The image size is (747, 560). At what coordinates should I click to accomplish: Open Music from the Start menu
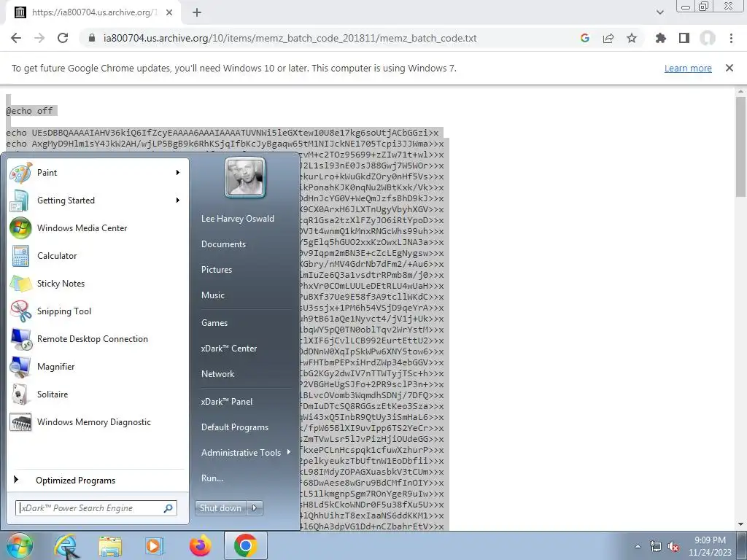(x=213, y=295)
